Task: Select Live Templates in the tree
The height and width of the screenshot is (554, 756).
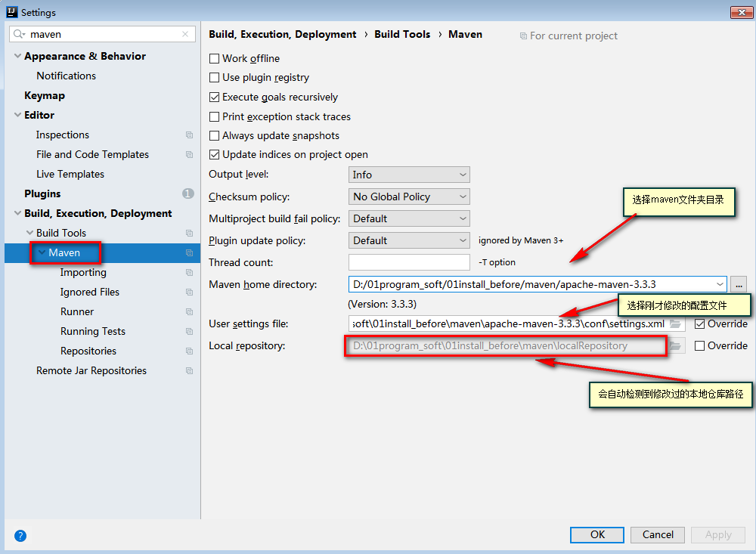Action: coord(70,174)
